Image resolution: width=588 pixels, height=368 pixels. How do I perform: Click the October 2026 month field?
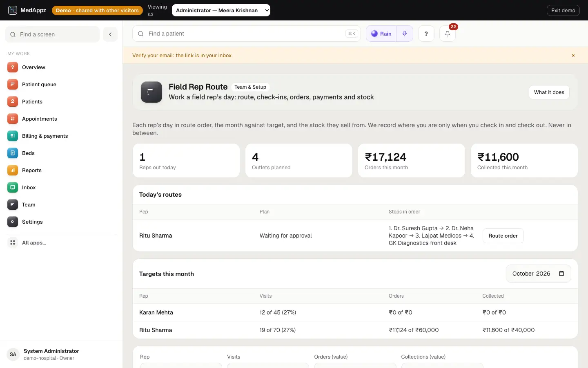(x=538, y=274)
